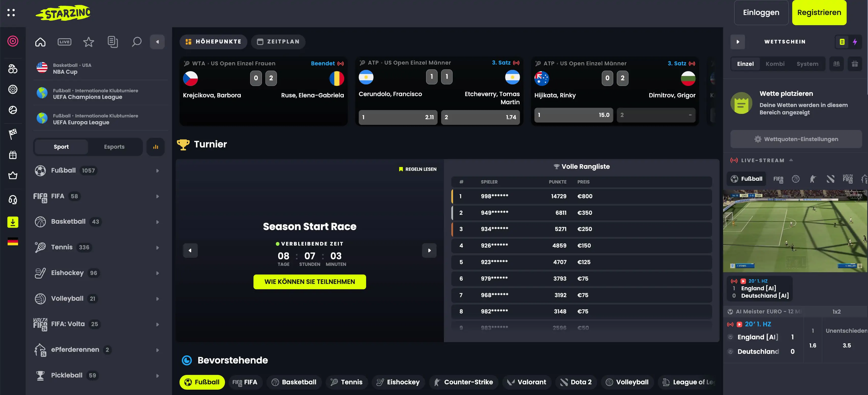Screen dimensions: 868x395
Task: Show next tournament with right arrow
Action: [429, 251]
